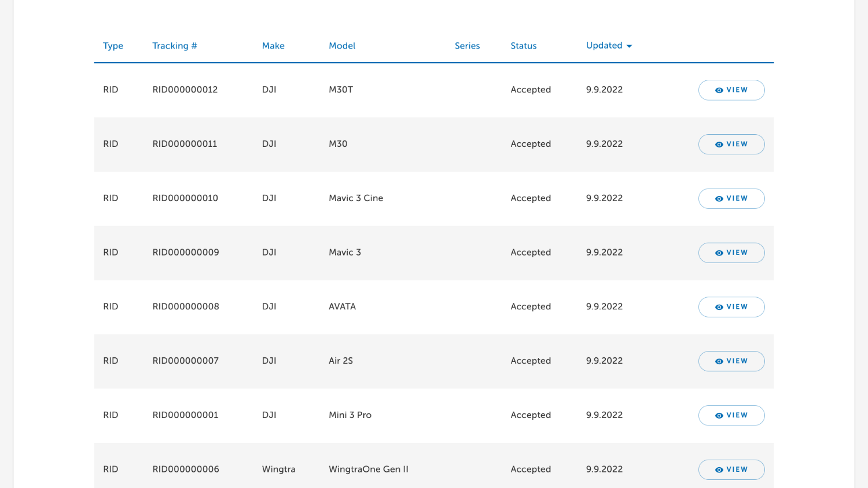
Task: Click the eye icon on the WingtraOne Gen II row
Action: (719, 469)
